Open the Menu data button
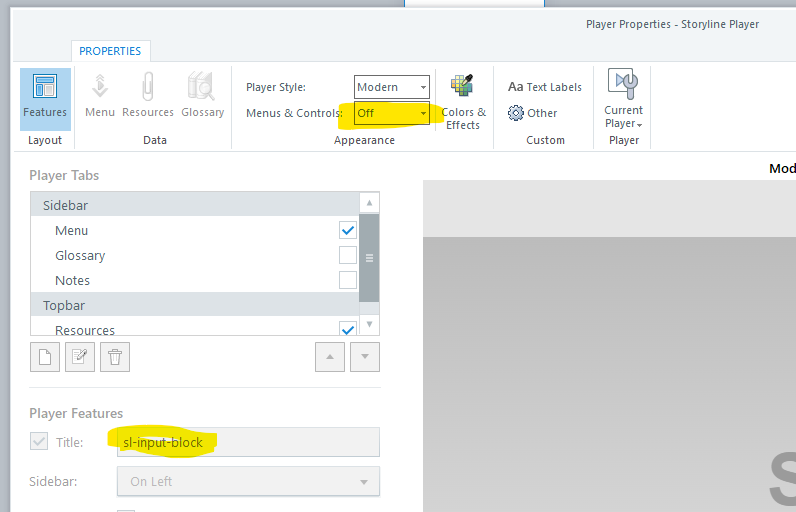 click(x=100, y=96)
